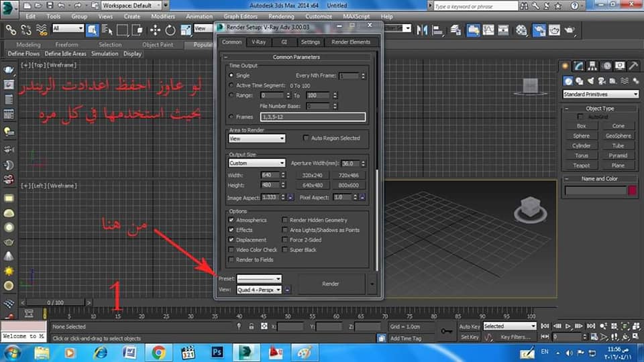Click the 3ds Max application logo button
The height and width of the screenshot is (362, 644).
click(8, 8)
